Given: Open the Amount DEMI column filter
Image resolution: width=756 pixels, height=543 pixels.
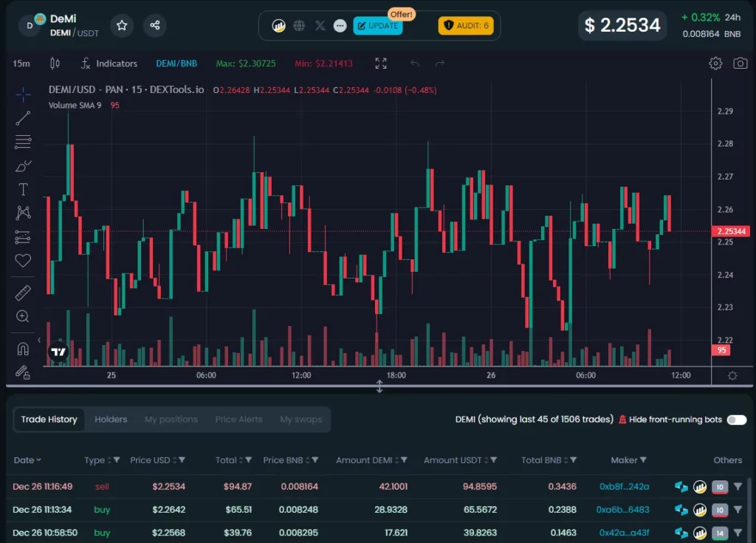Looking at the screenshot, I should (404, 460).
